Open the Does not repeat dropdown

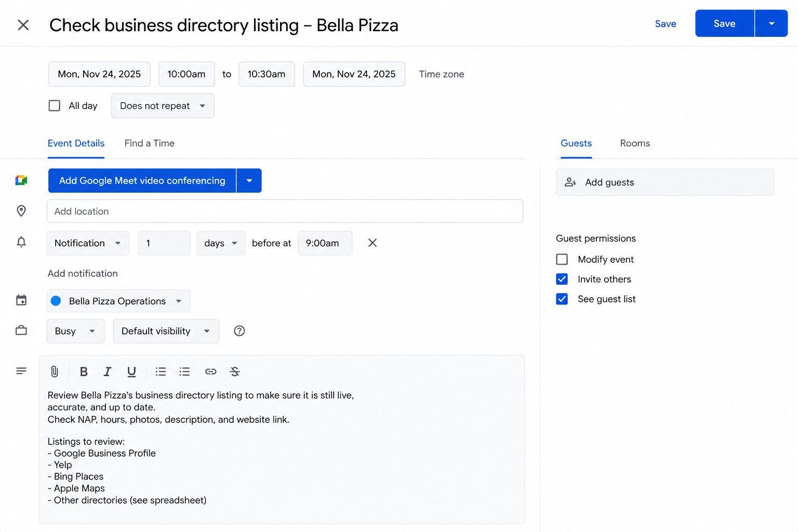click(x=163, y=105)
